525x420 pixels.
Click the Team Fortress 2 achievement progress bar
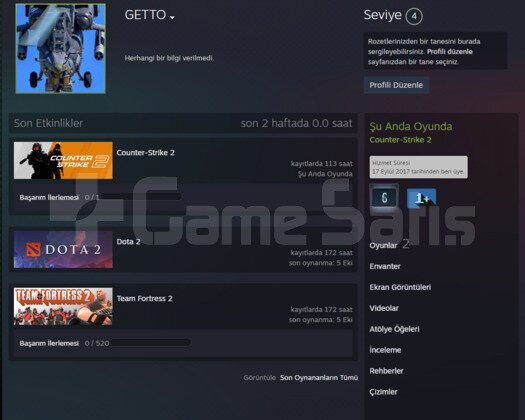pyautogui.click(x=151, y=343)
